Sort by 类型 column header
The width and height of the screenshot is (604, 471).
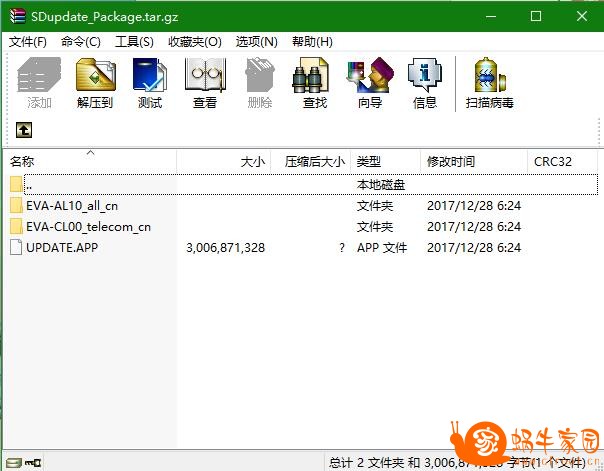[x=385, y=161]
